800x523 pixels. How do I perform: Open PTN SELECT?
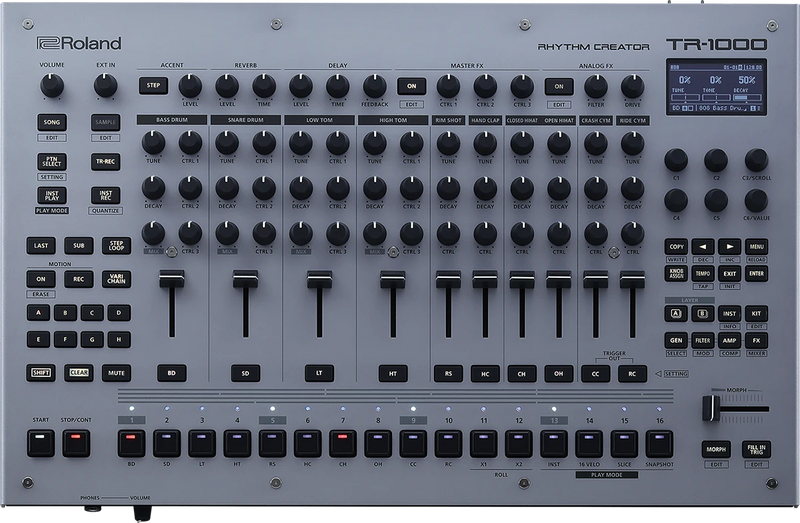52,162
